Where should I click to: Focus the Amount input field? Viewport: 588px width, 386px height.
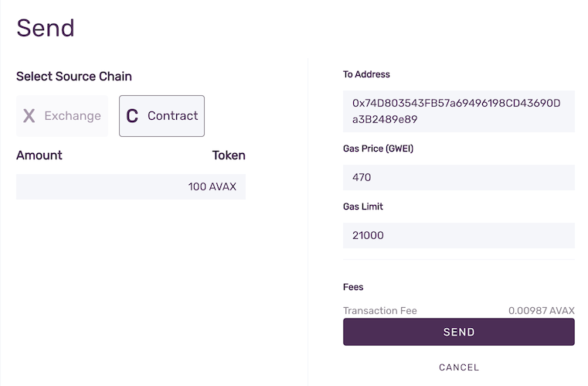click(100, 186)
